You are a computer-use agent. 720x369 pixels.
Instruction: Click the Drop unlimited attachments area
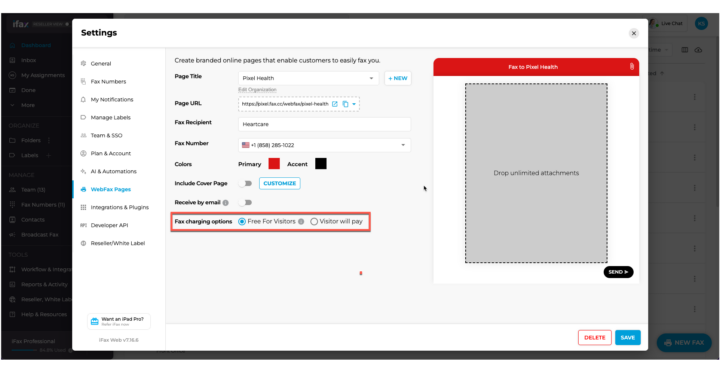click(536, 173)
